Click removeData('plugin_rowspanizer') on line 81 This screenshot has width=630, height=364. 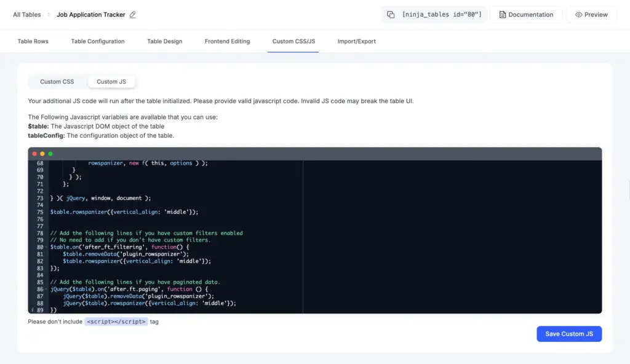tap(137, 254)
